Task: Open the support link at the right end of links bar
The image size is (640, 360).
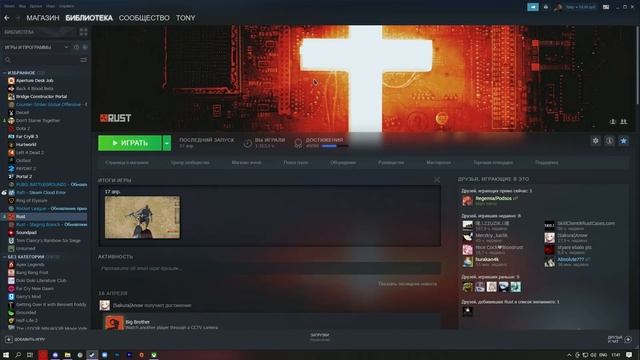Action: click(x=547, y=162)
